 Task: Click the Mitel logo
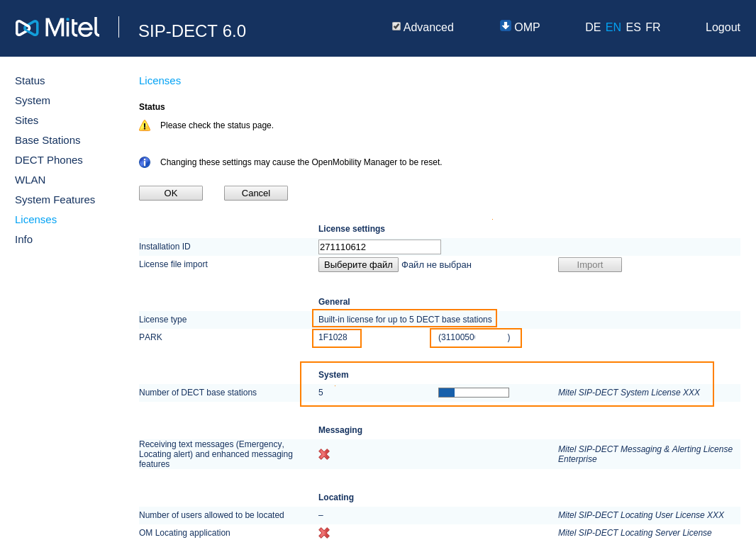click(57, 28)
